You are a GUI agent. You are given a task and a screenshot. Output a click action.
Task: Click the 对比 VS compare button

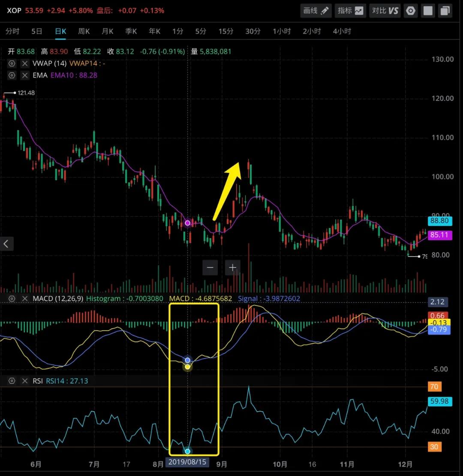click(385, 11)
